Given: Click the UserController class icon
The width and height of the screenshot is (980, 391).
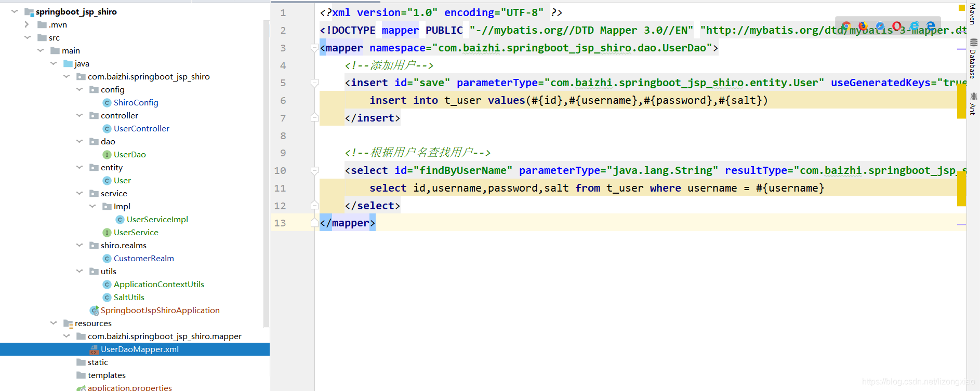Looking at the screenshot, I should 107,129.
